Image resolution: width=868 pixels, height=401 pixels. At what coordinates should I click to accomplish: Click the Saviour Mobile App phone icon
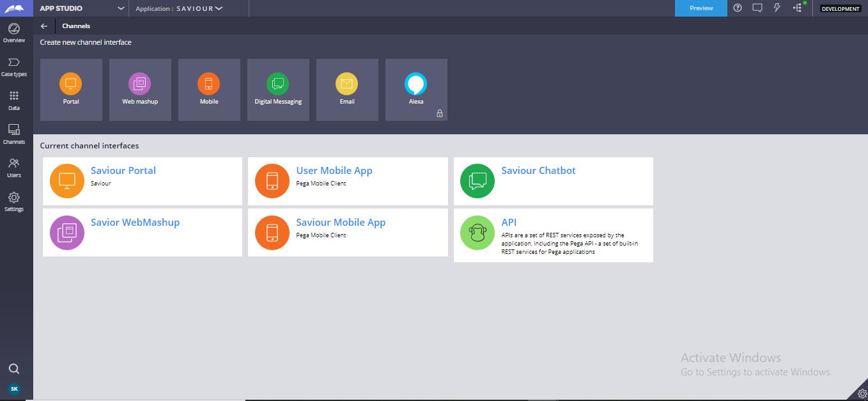click(272, 233)
